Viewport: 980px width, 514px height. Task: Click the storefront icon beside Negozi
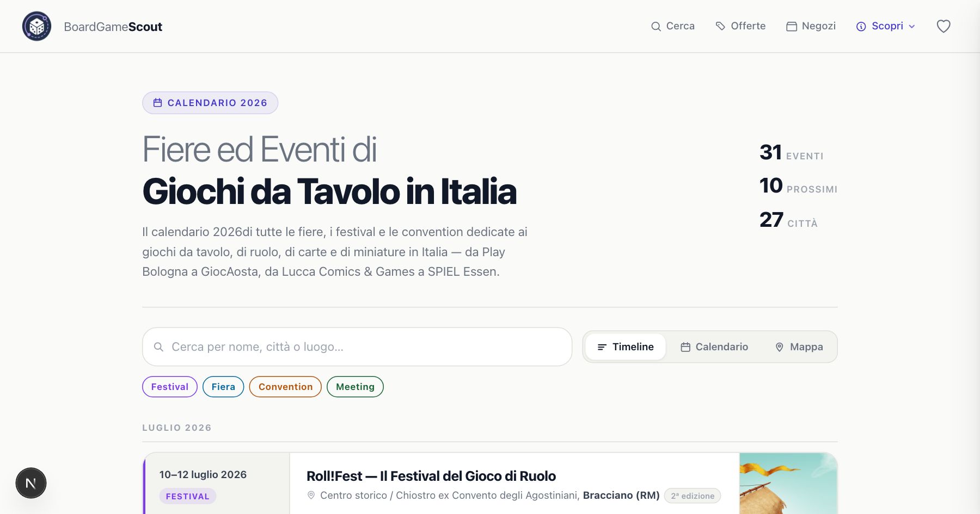point(792,27)
